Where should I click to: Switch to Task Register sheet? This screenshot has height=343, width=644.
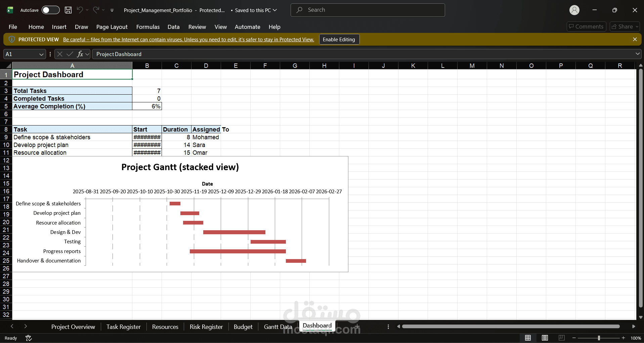click(x=123, y=327)
